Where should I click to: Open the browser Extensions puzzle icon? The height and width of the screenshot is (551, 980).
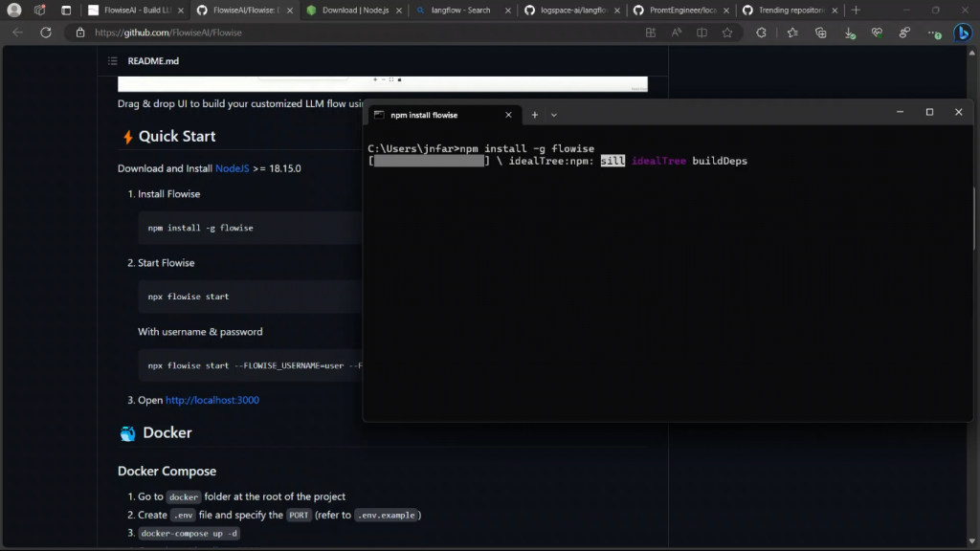click(761, 33)
